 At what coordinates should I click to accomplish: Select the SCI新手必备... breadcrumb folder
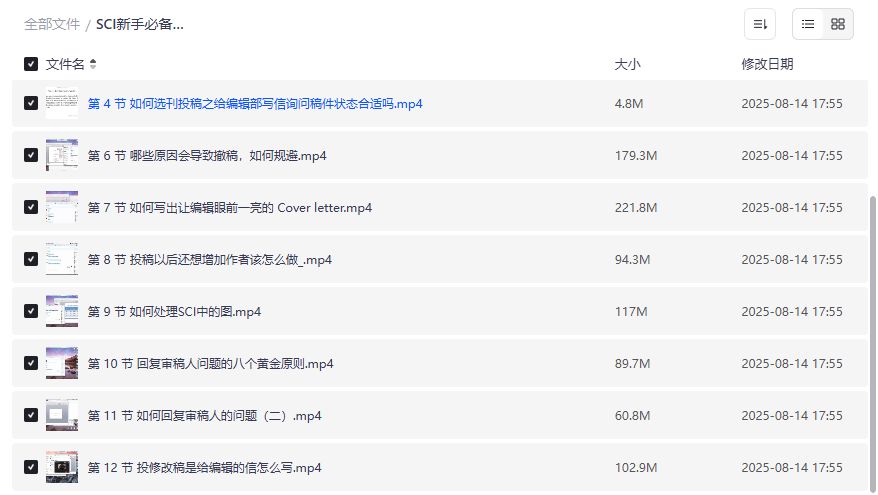(x=139, y=24)
